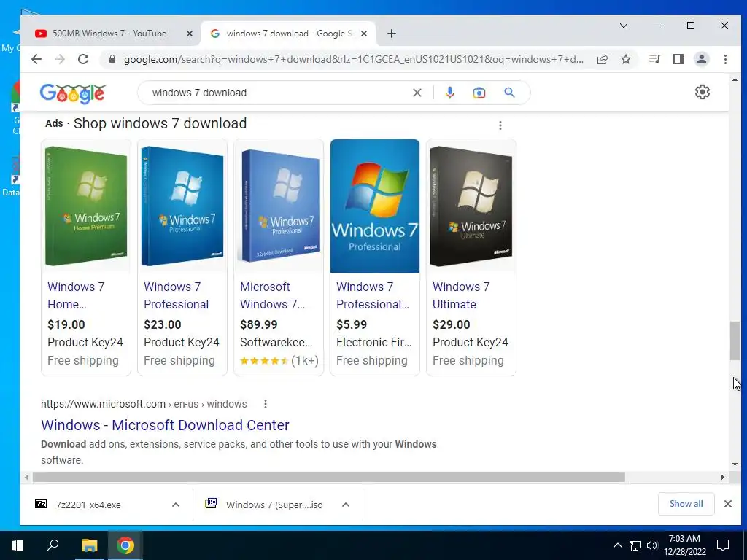This screenshot has height=560, width=747.
Task: Open the media control icon
Action: (x=654, y=59)
